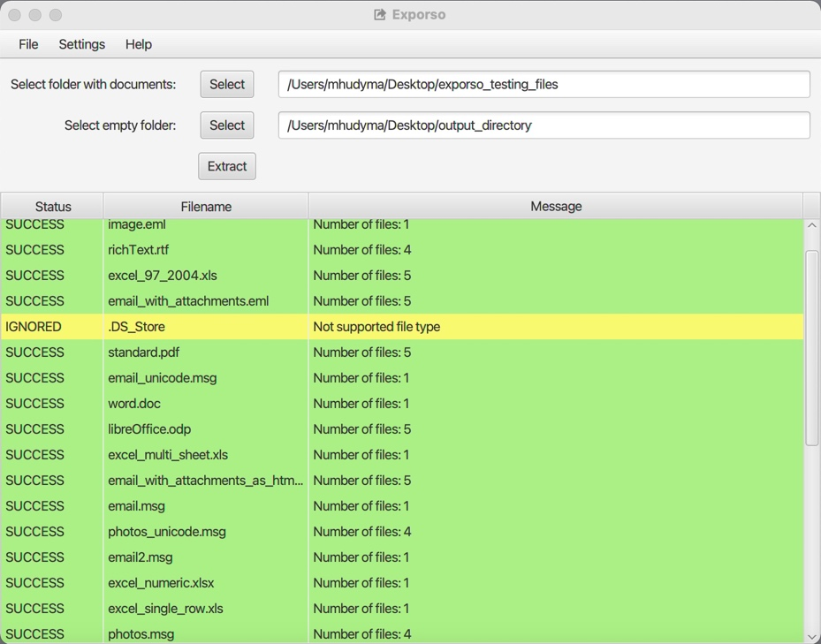The width and height of the screenshot is (821, 644).
Task: Sort table by Message column header
Action: (556, 207)
